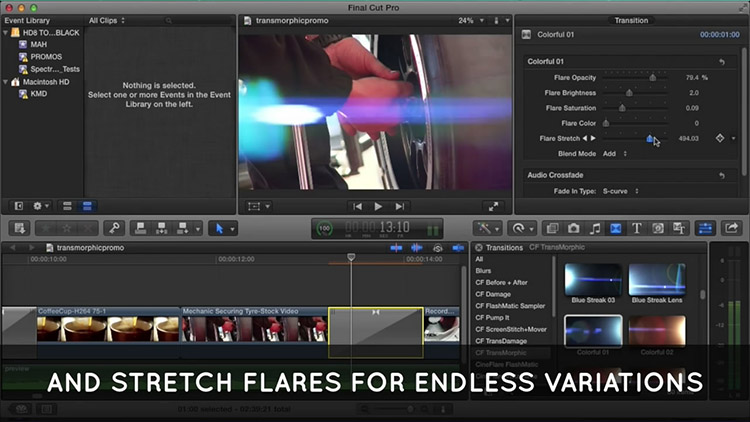Click the connect clip to primary storyline button
The image size is (750, 422).
point(141,228)
